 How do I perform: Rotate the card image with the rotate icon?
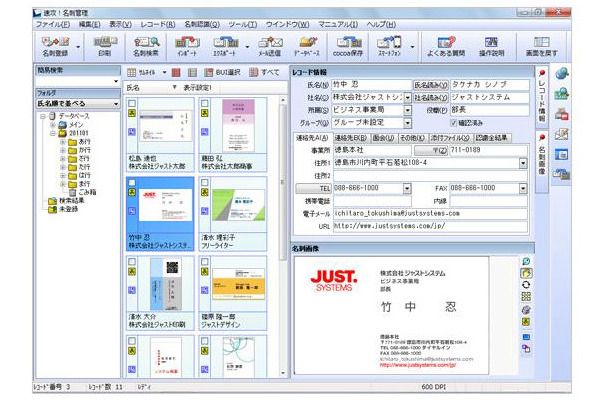pyautogui.click(x=526, y=285)
